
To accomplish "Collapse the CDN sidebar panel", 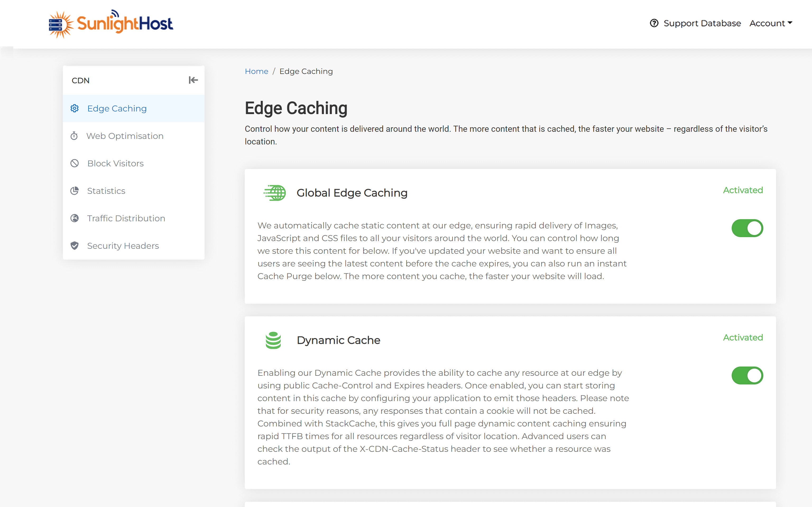I will 193,80.
